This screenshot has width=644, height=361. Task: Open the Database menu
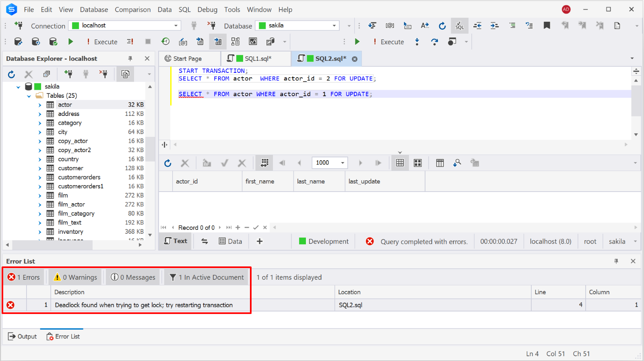tap(94, 10)
